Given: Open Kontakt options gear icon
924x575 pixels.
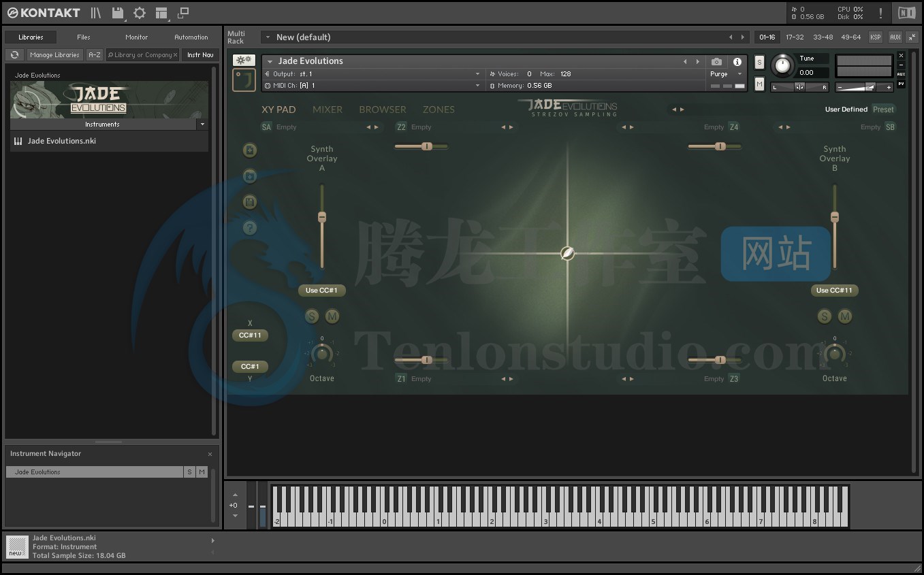Looking at the screenshot, I should tap(140, 13).
